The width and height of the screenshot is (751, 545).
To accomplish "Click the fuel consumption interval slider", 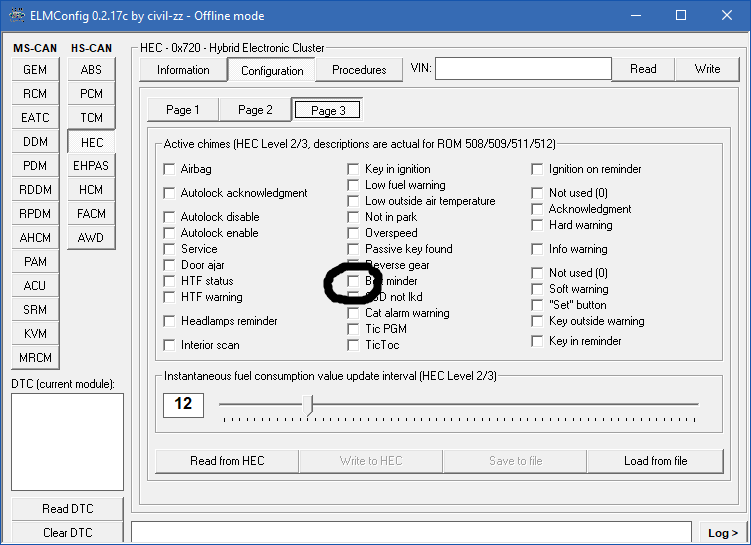I will 309,404.
